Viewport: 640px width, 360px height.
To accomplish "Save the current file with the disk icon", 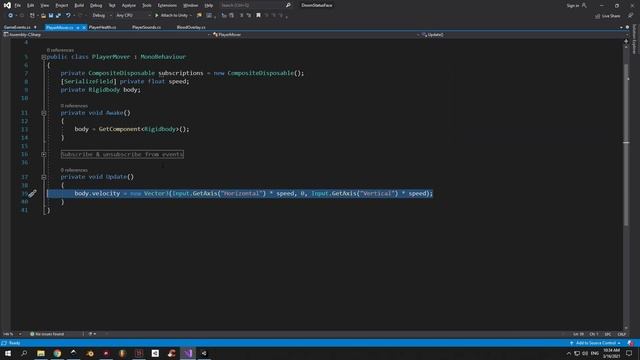I will tap(51, 16).
